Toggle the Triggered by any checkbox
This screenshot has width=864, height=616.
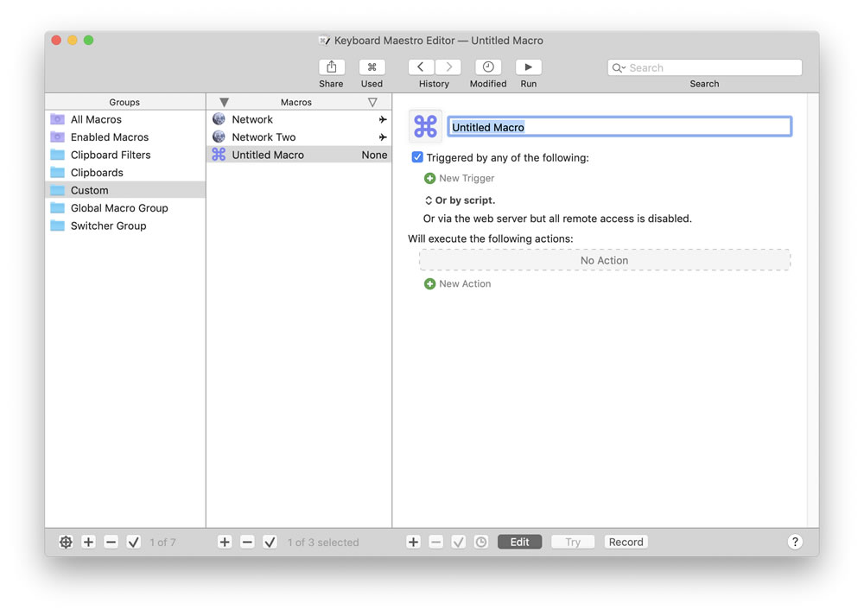417,157
